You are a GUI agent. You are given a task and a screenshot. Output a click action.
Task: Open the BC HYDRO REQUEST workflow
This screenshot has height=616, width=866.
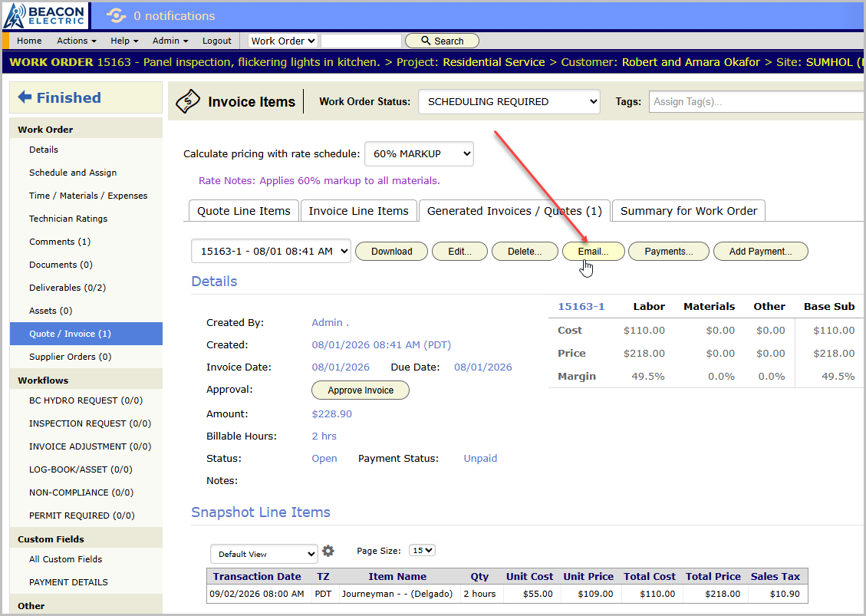[x=86, y=400]
